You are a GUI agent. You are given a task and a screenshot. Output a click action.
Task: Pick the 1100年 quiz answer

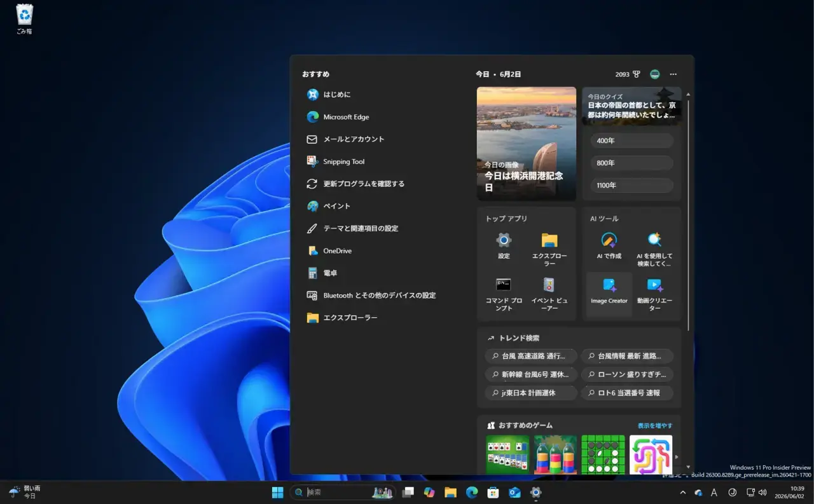pyautogui.click(x=631, y=186)
